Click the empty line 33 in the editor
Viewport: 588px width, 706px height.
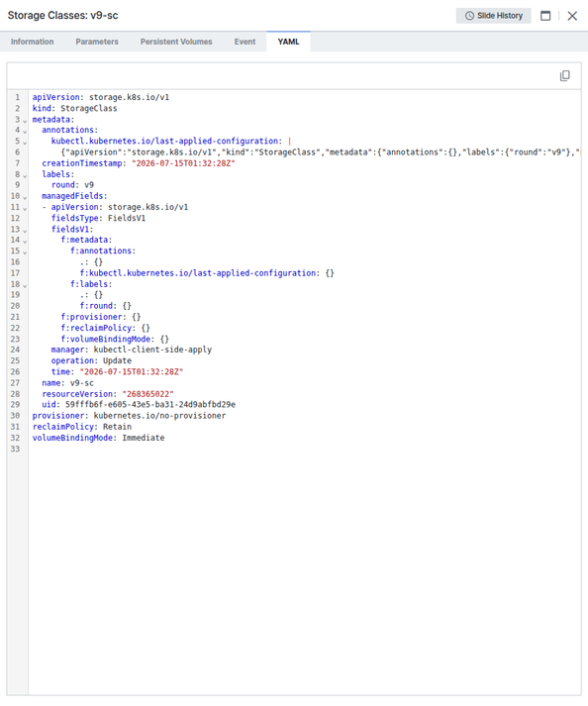point(304,449)
